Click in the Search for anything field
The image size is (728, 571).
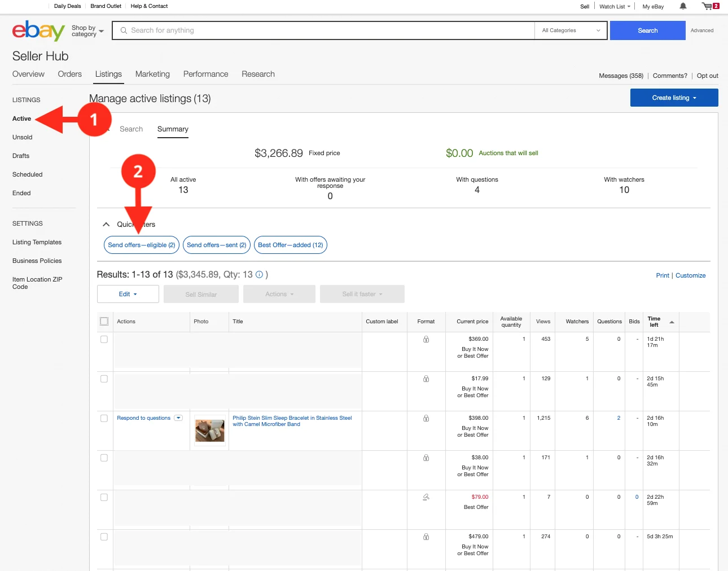(282, 30)
